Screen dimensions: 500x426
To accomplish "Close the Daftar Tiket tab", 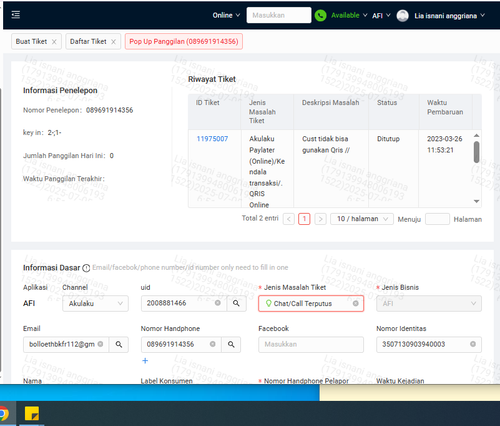I will tap(113, 42).
